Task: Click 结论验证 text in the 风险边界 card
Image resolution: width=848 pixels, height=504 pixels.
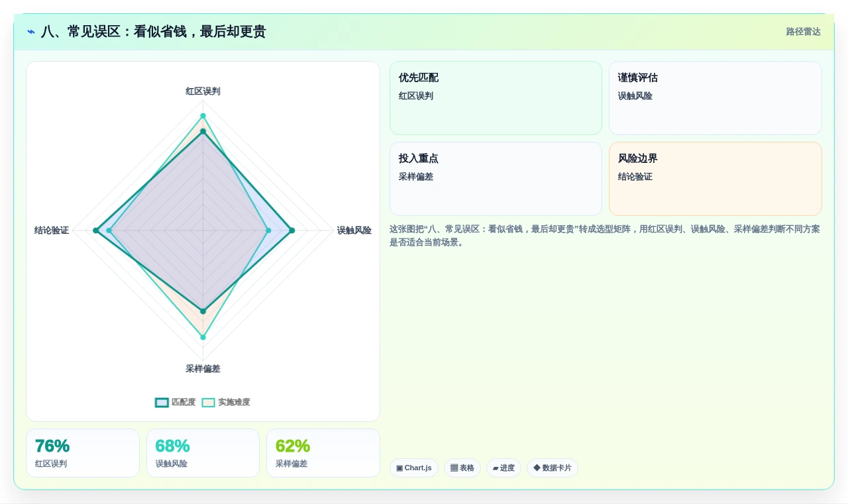Action: pos(635,177)
